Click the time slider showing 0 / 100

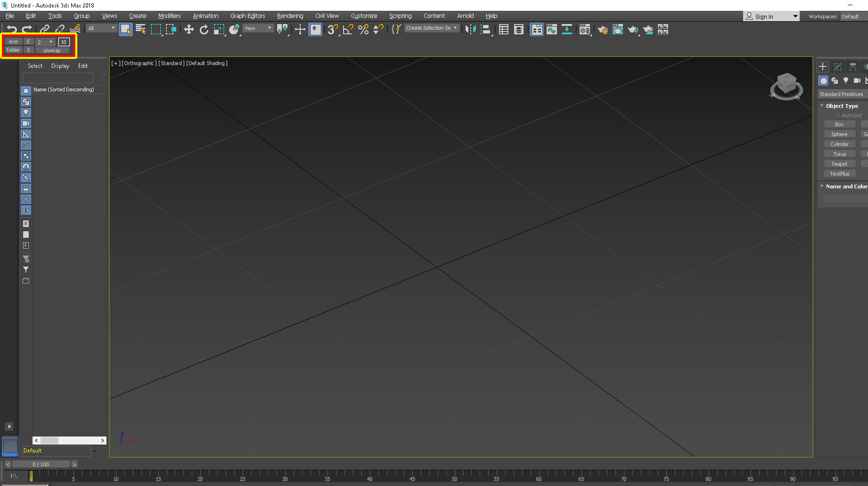(41, 464)
